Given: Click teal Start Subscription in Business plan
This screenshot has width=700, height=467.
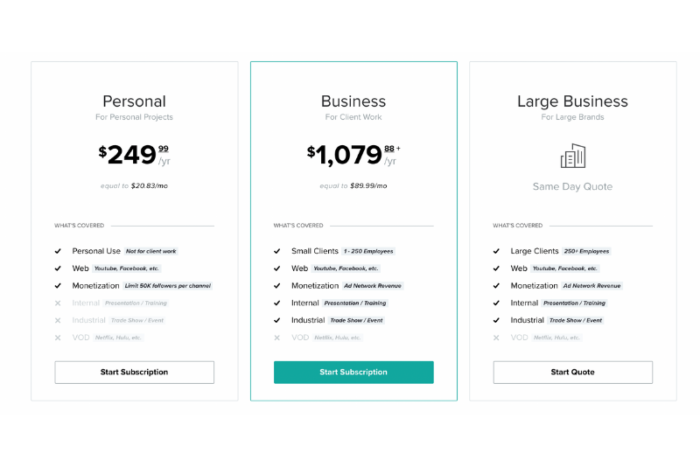Looking at the screenshot, I should pos(354,372).
